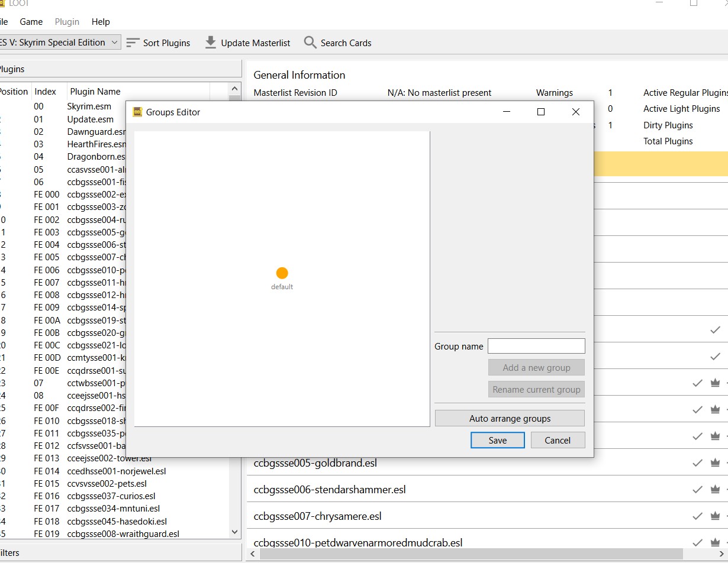The width and height of the screenshot is (728, 563).
Task: Click the Groups Editor title bar icon
Action: pos(137,112)
